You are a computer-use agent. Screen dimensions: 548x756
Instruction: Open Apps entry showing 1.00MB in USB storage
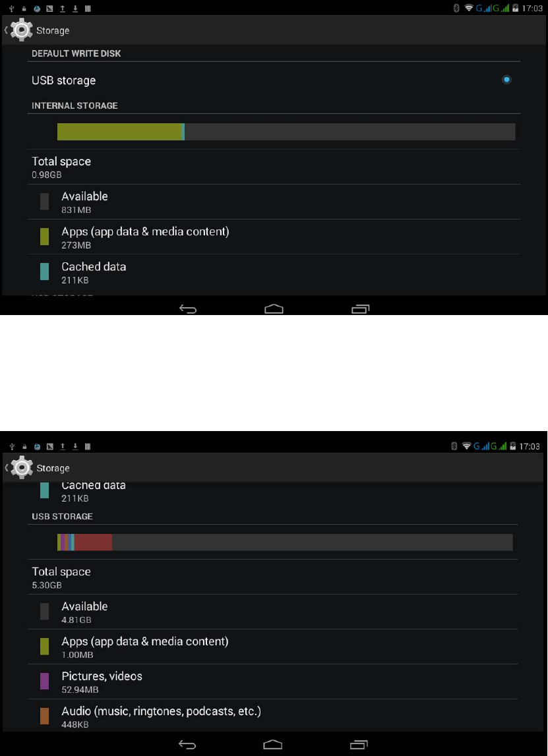pos(272,647)
